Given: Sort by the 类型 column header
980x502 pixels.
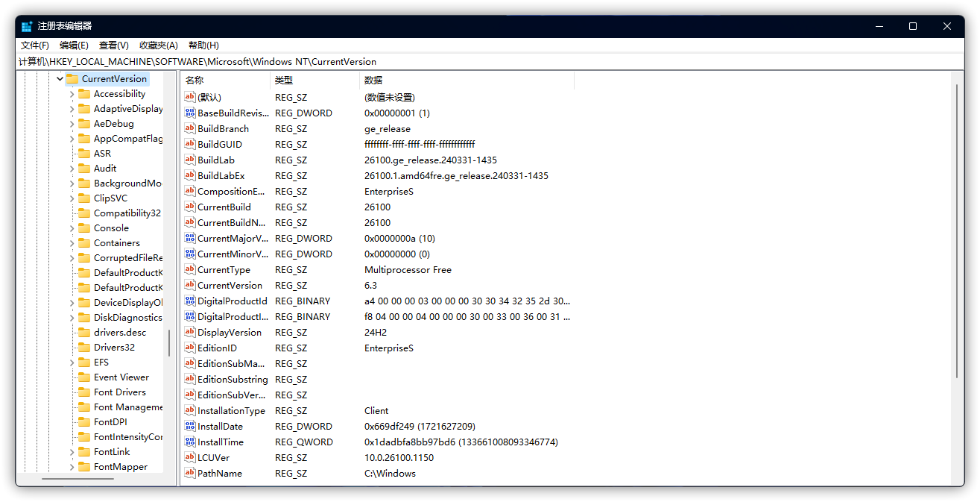Looking at the screenshot, I should coord(314,80).
